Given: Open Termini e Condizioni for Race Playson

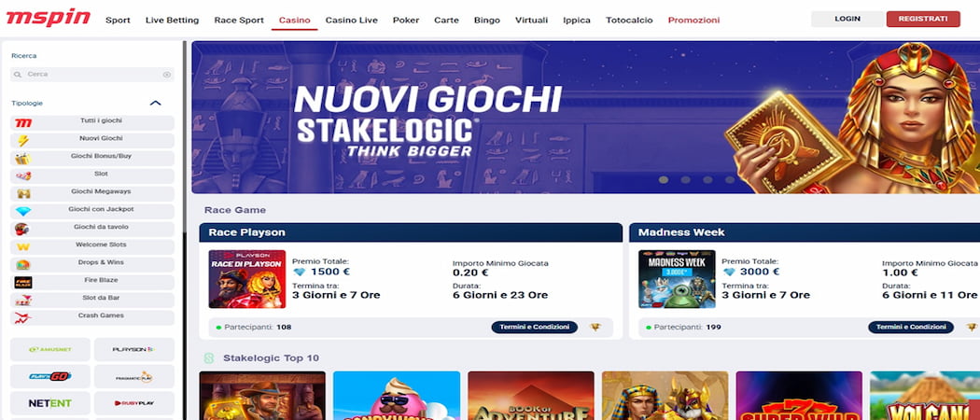Looking at the screenshot, I should [x=535, y=327].
